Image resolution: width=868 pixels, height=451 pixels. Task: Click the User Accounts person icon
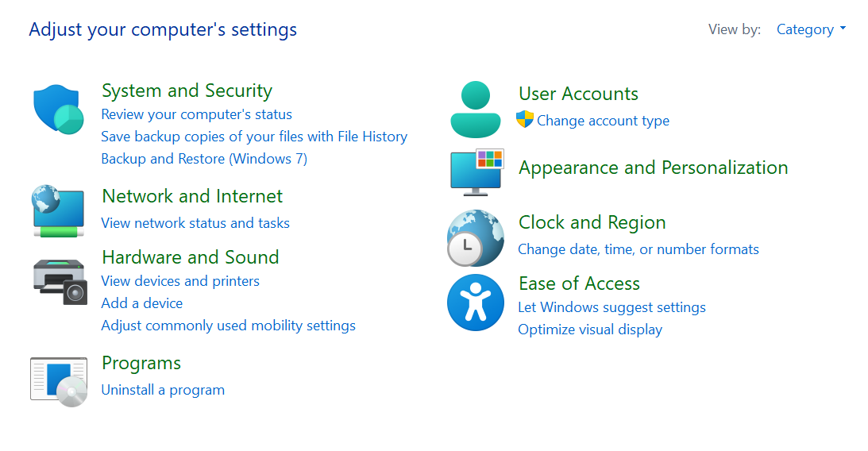pyautogui.click(x=475, y=110)
